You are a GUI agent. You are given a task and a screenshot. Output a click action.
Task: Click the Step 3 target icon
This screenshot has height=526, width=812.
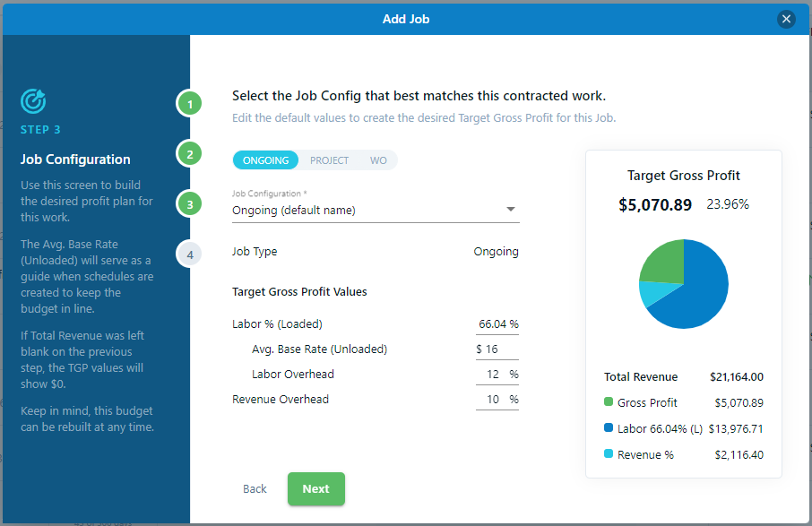click(33, 101)
